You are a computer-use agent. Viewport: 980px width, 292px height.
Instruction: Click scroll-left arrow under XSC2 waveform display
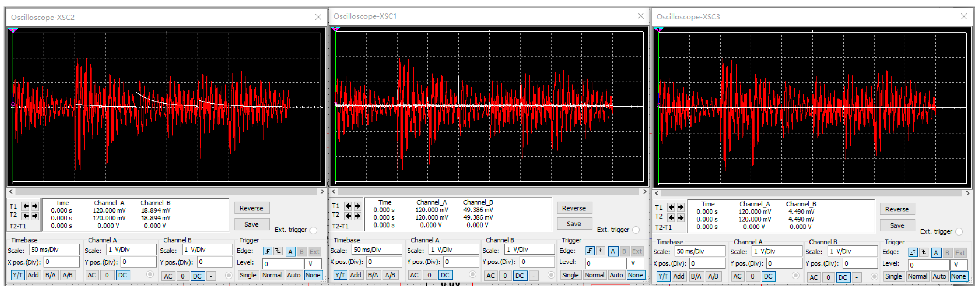coord(11,192)
